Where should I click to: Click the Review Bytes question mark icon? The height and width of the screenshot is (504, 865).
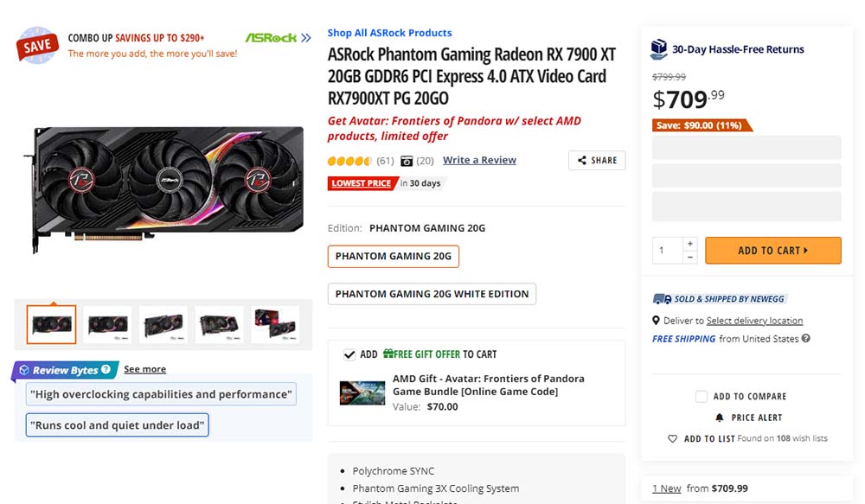[x=106, y=369]
